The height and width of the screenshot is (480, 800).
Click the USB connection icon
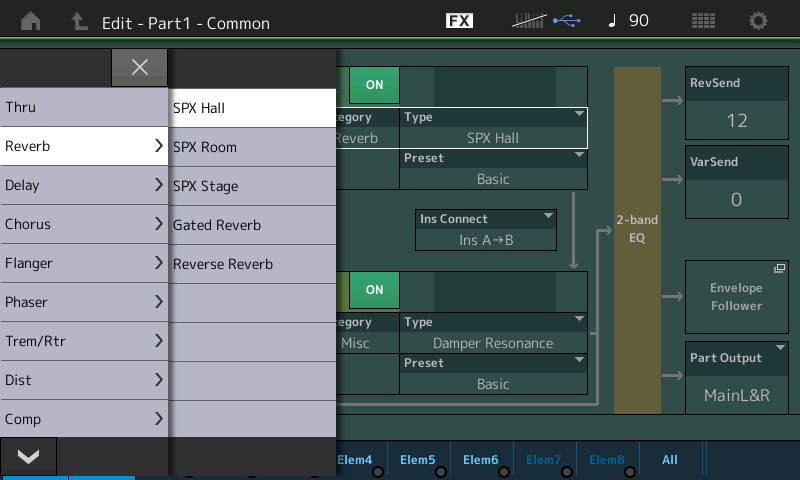click(567, 20)
